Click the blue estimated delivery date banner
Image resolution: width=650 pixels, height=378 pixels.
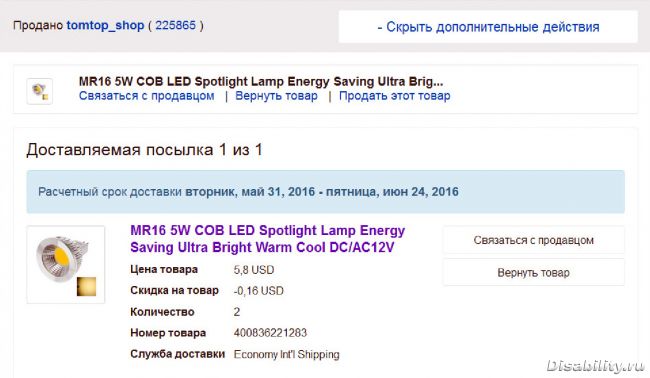click(x=325, y=192)
